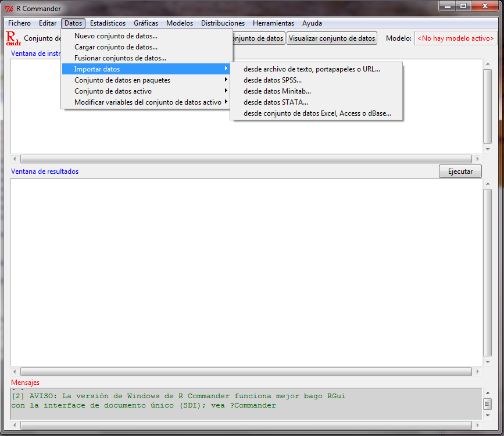This screenshot has width=504, height=436.
Task: Click right arrow of Mensajes horizontal scrollbar
Action: [478, 426]
